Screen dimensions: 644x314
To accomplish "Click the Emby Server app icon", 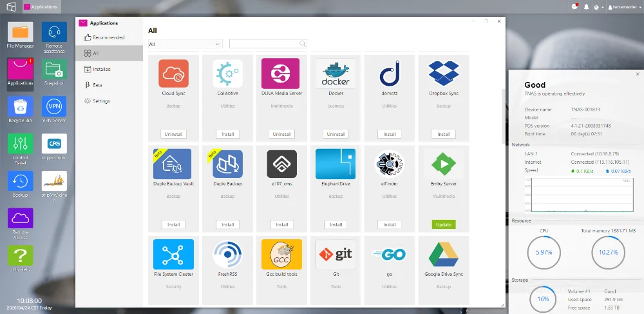I will pos(444,164).
